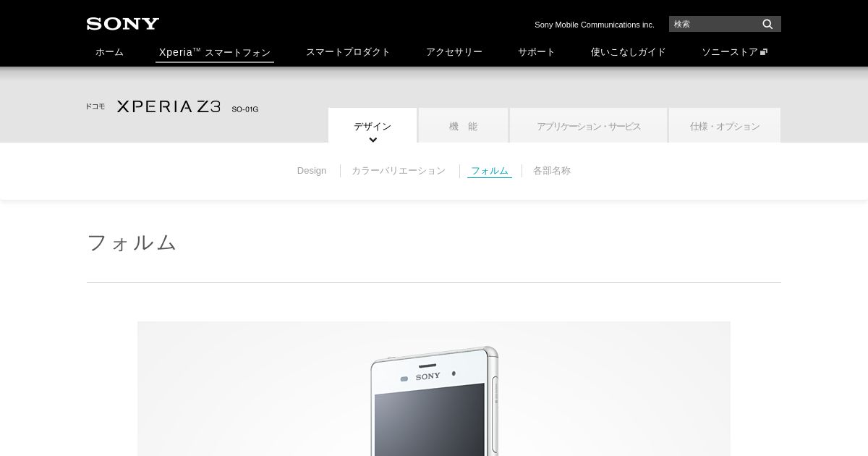This screenshot has height=456, width=868.
Task: Switch to the 機能 tab
Action: (463, 125)
